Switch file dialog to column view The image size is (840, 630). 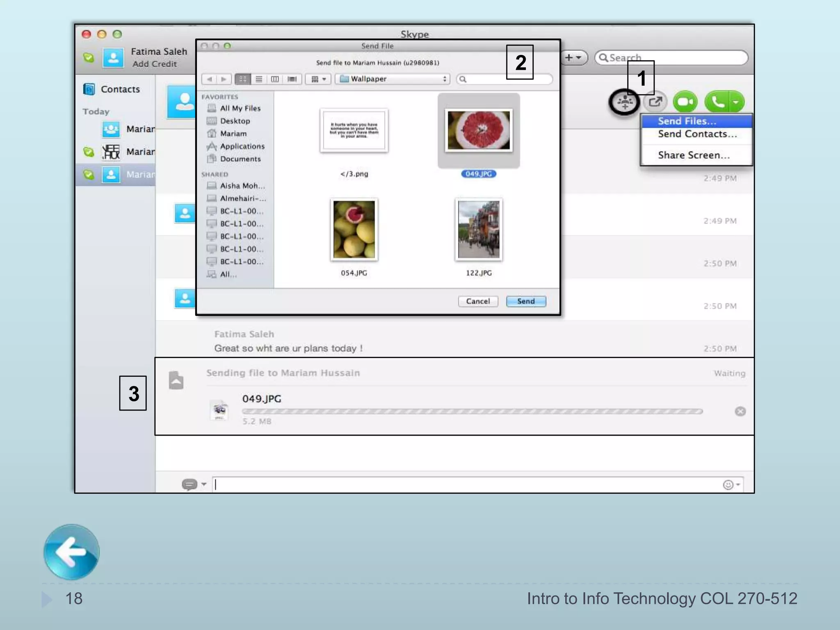pos(275,79)
